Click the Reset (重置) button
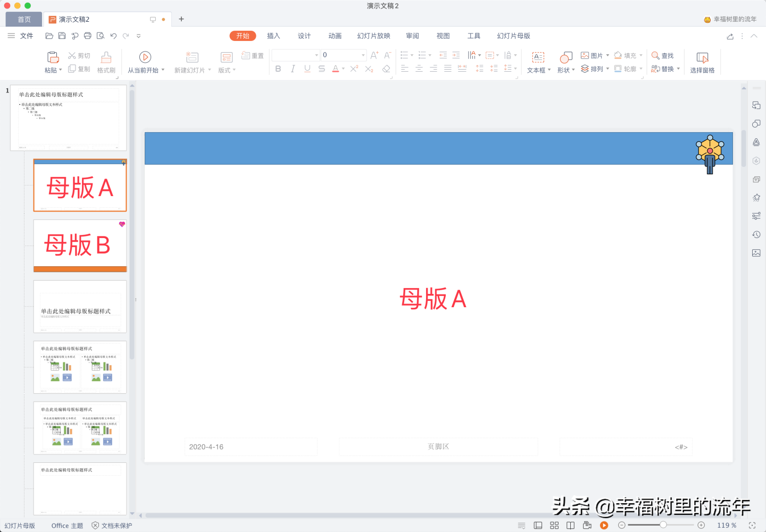Image resolution: width=766 pixels, height=532 pixels. click(253, 56)
